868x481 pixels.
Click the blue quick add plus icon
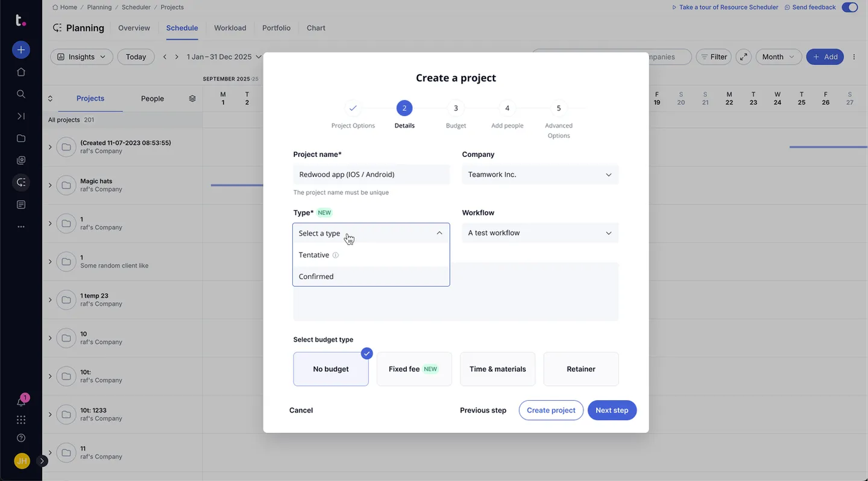(21, 50)
